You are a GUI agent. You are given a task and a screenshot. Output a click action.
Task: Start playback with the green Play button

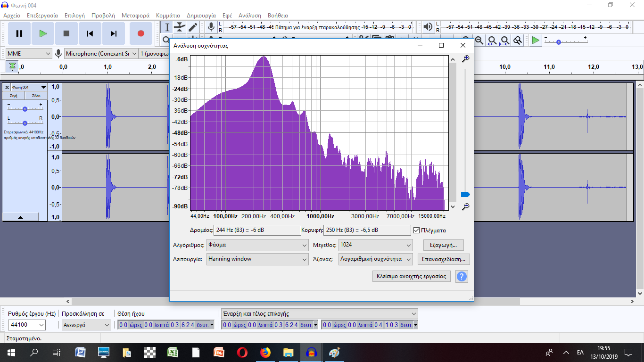pyautogui.click(x=43, y=33)
